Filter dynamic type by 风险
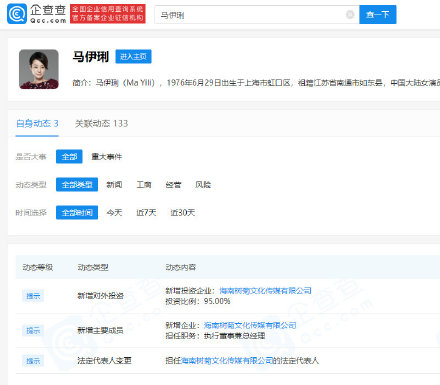This screenshot has height=385, width=440. pyautogui.click(x=203, y=185)
